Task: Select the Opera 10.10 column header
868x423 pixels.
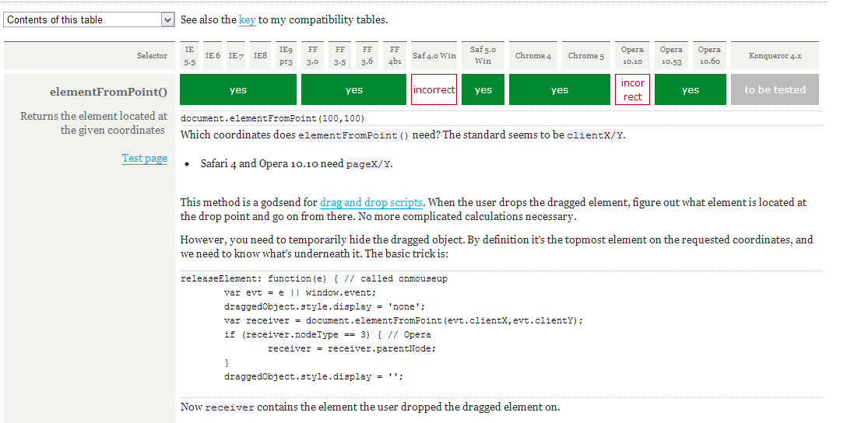Action: coord(632,55)
